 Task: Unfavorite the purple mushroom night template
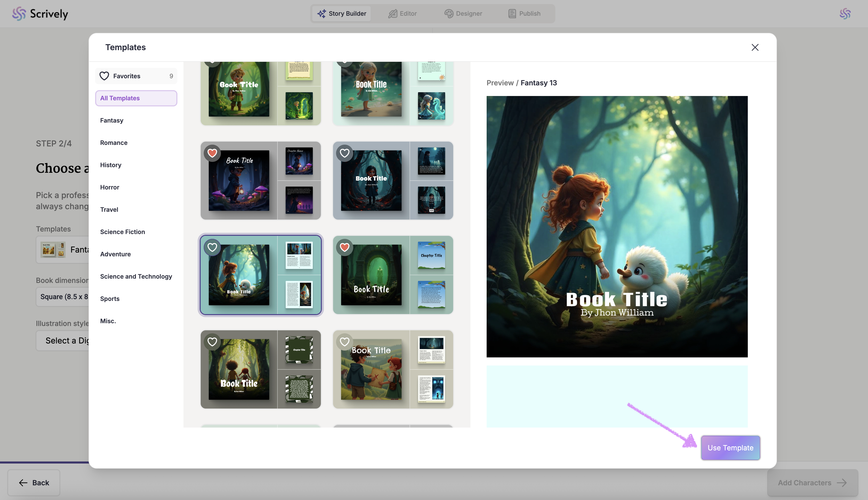click(x=212, y=153)
